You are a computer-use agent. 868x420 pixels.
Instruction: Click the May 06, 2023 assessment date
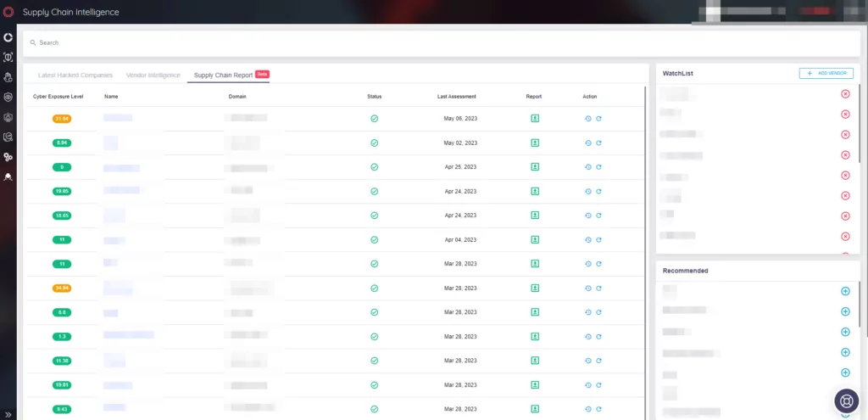coord(460,119)
